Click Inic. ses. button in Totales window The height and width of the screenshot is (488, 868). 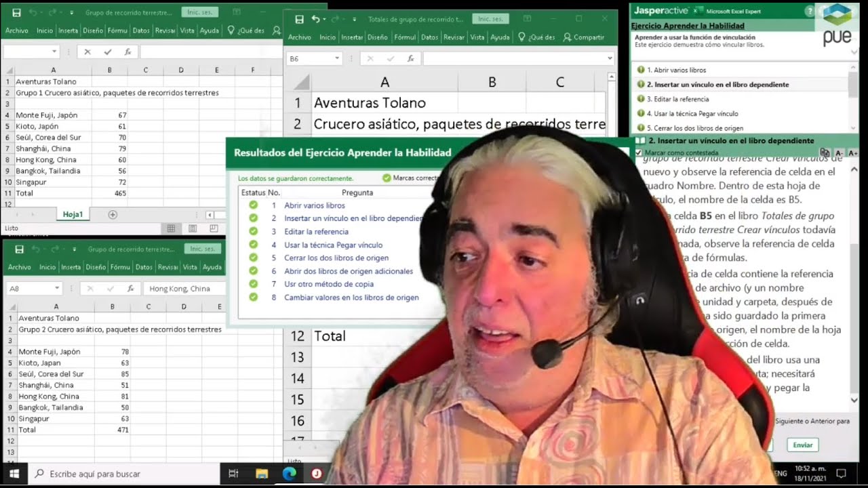(x=490, y=19)
